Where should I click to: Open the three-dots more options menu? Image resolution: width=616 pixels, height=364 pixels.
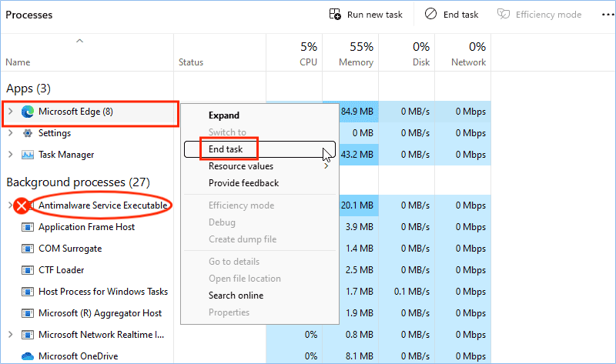point(608,15)
